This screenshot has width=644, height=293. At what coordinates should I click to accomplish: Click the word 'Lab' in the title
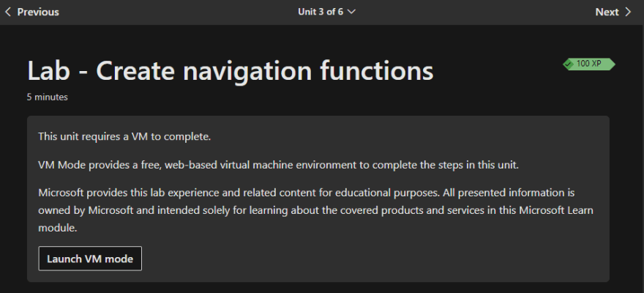tap(48, 70)
